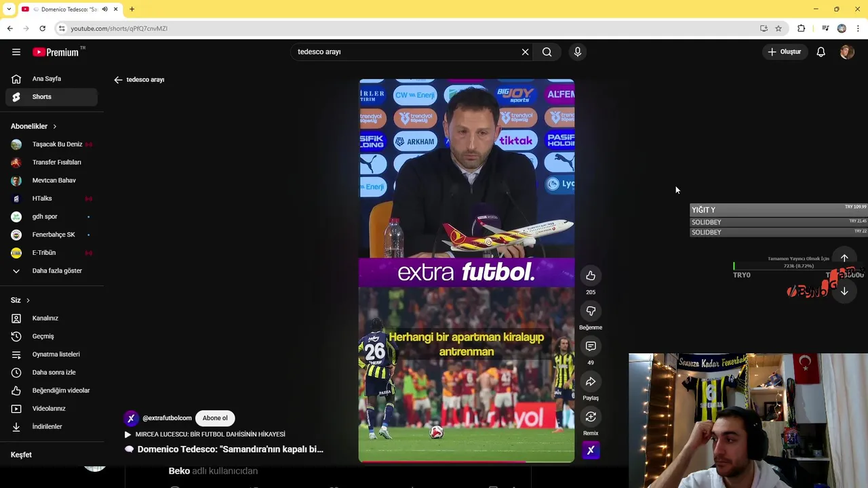Share the short with Paylaş
Viewport: 868px width, 488px height.
591,382
